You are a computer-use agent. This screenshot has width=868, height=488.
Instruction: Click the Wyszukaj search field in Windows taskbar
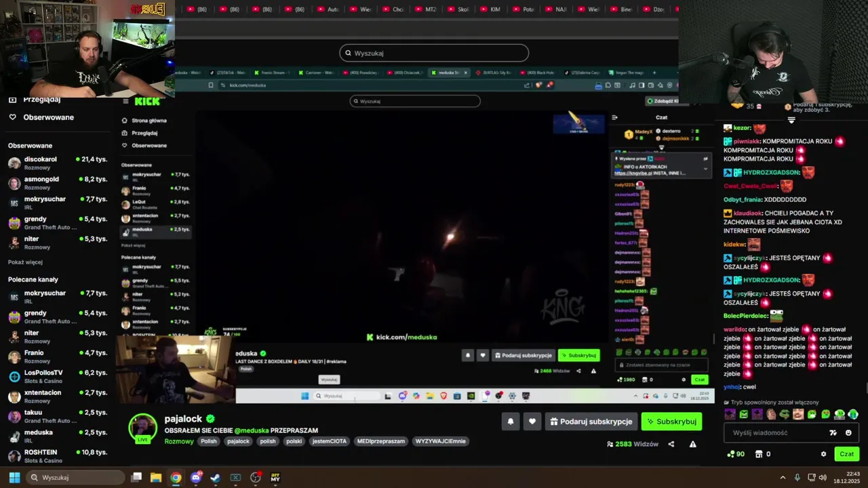[75, 477]
